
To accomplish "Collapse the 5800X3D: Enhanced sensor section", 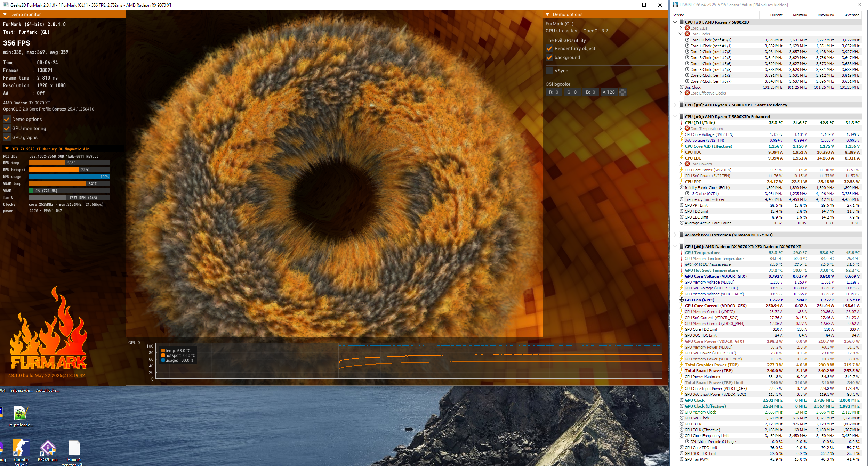I will coord(675,117).
